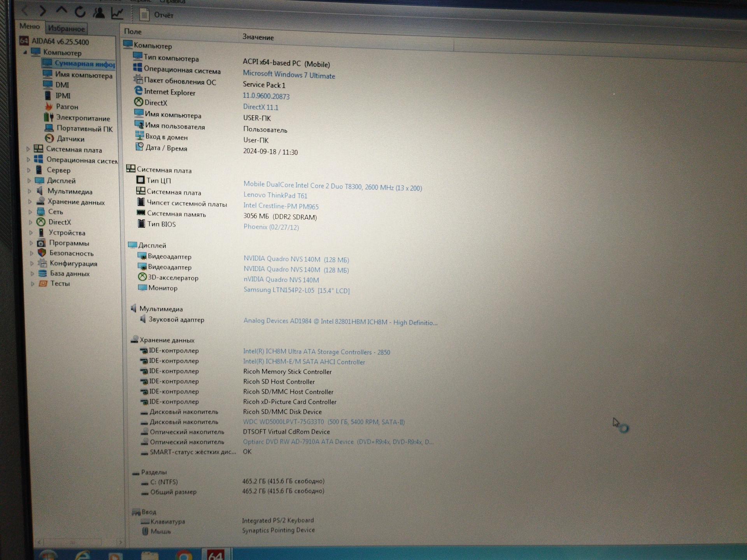
Task: Select the Дата / Время clock icon
Action: tap(139, 147)
